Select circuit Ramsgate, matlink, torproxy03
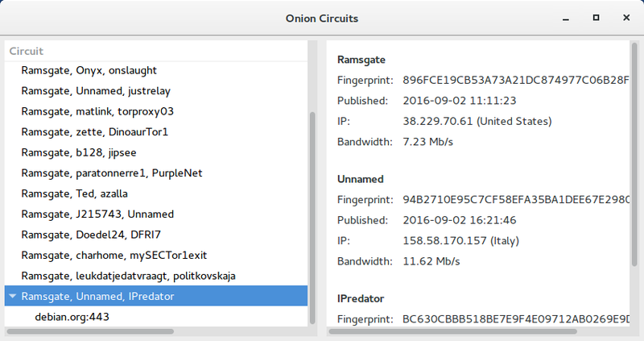Screen dimensions: 644x341 click(98, 111)
